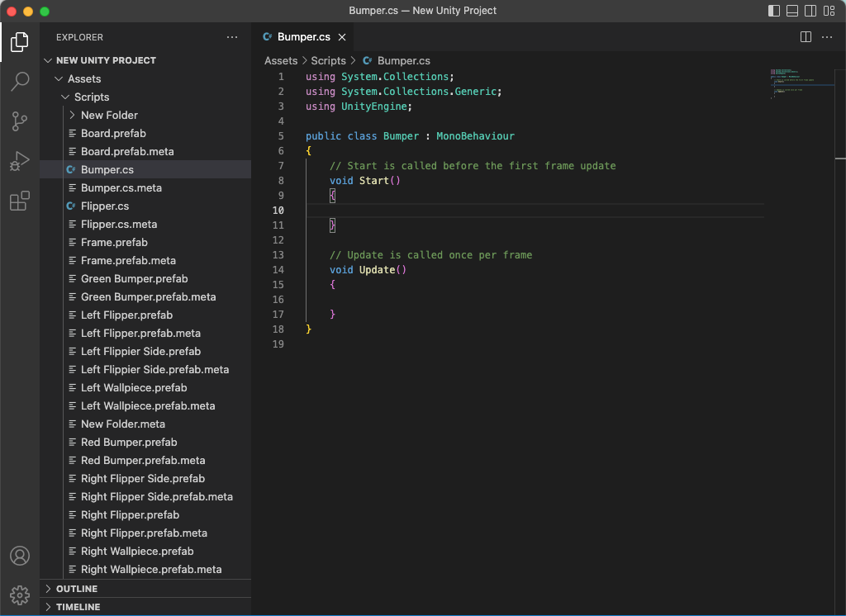Open the Search view in activity bar

[20, 81]
